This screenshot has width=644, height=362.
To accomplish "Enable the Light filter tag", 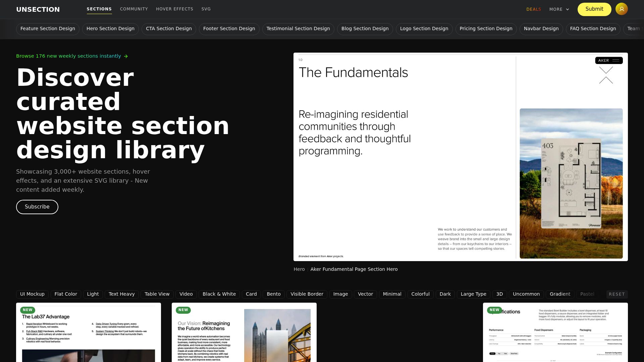I will pos(93,294).
